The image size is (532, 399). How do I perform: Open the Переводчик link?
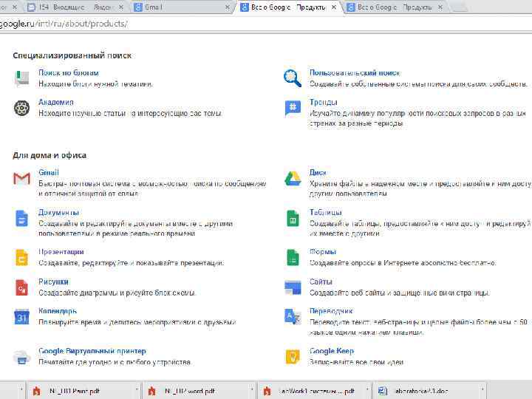(x=331, y=311)
